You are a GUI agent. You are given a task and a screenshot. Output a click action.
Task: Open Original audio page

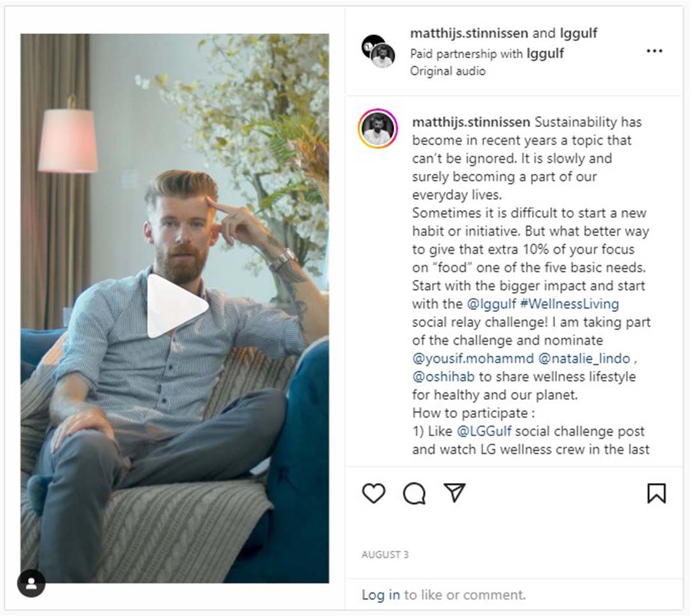click(x=447, y=71)
